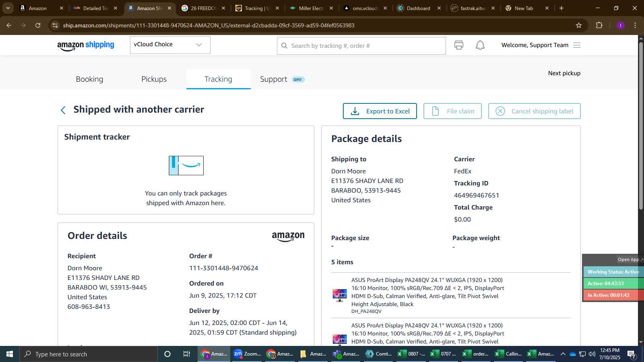Click the browser address bar URL

[208, 25]
